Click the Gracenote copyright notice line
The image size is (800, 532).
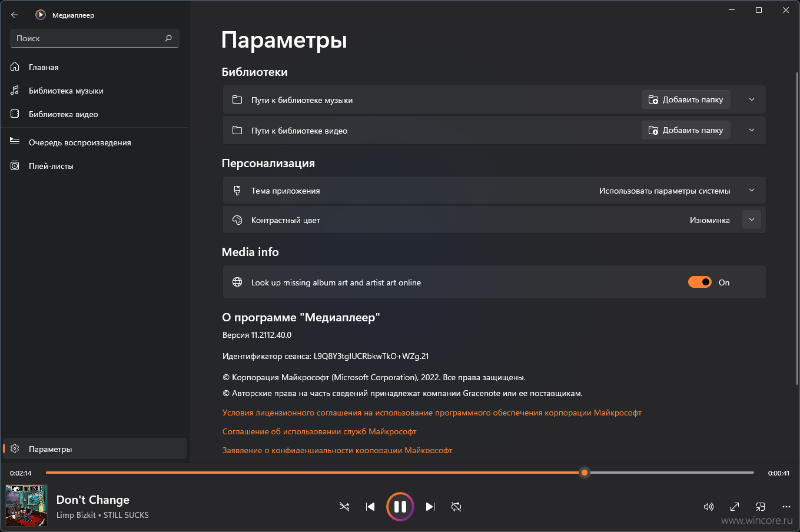point(403,393)
